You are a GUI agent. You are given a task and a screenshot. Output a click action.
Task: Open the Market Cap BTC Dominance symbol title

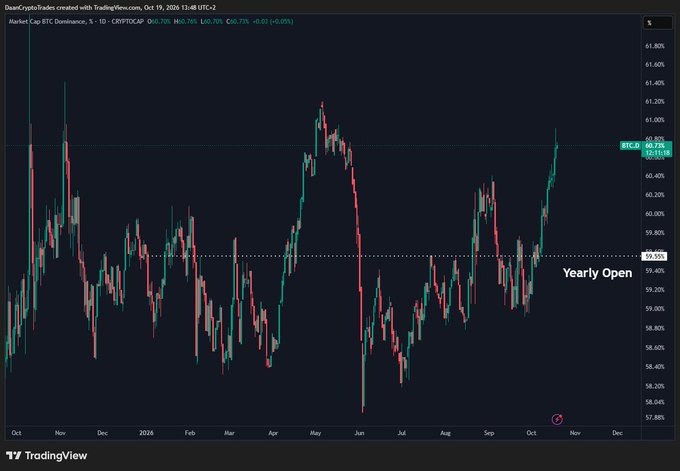(x=76, y=21)
